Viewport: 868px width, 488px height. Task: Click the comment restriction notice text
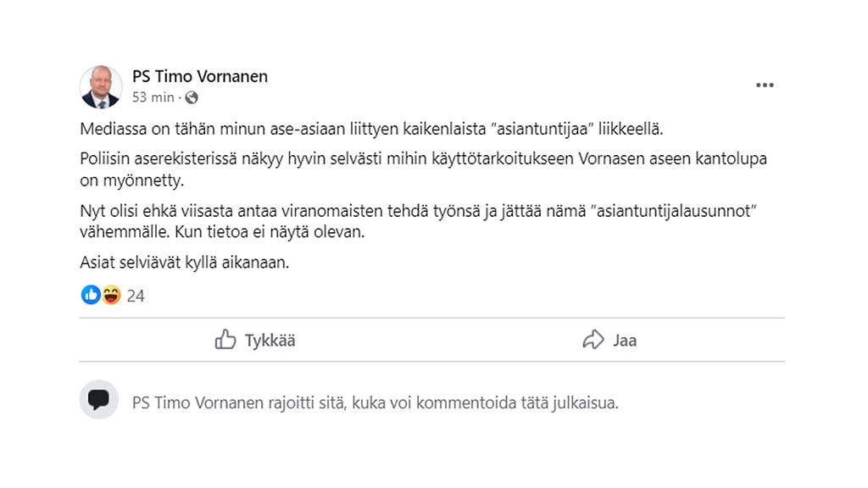tap(376, 403)
